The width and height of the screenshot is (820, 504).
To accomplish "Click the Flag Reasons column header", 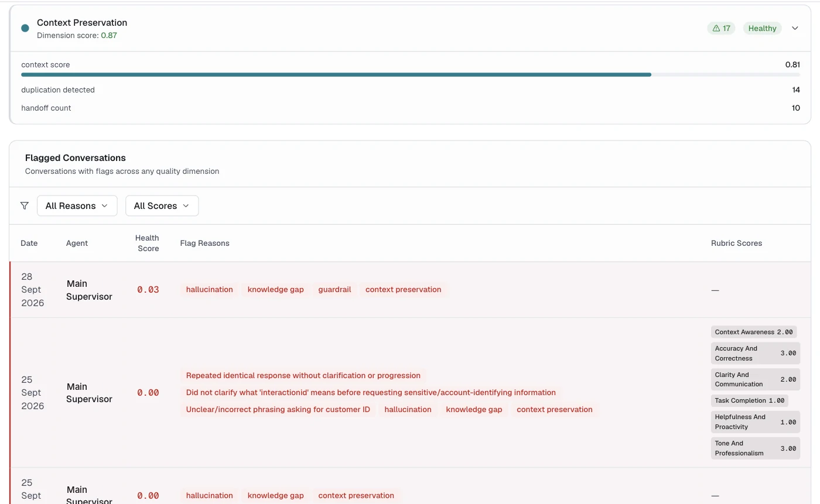I will tap(205, 243).
